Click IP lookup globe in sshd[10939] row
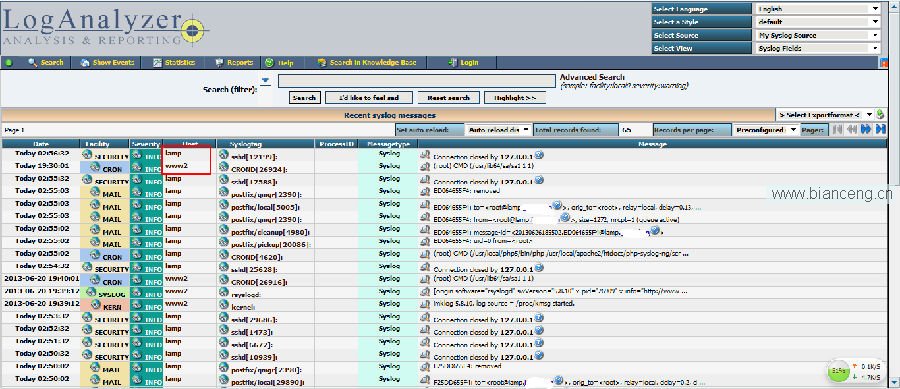 (x=539, y=356)
